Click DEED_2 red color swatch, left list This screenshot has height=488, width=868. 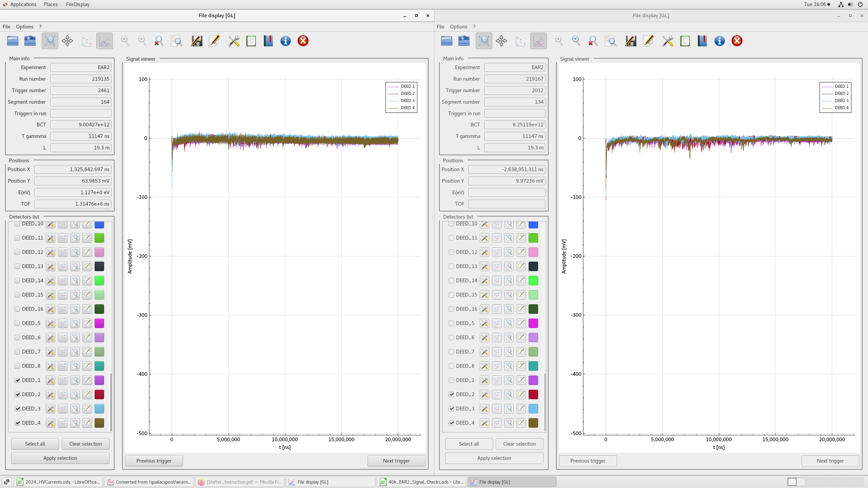click(x=99, y=394)
